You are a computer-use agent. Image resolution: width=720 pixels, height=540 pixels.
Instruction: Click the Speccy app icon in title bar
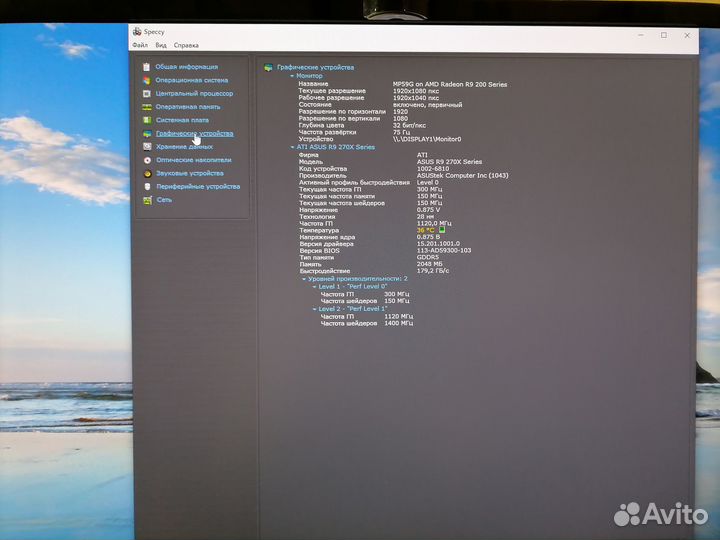coord(137,32)
